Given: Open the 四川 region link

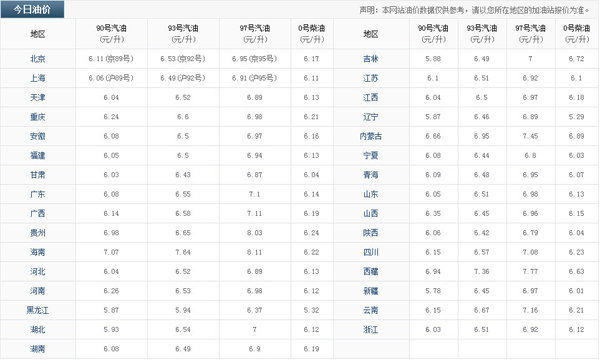Looking at the screenshot, I should [x=370, y=252].
